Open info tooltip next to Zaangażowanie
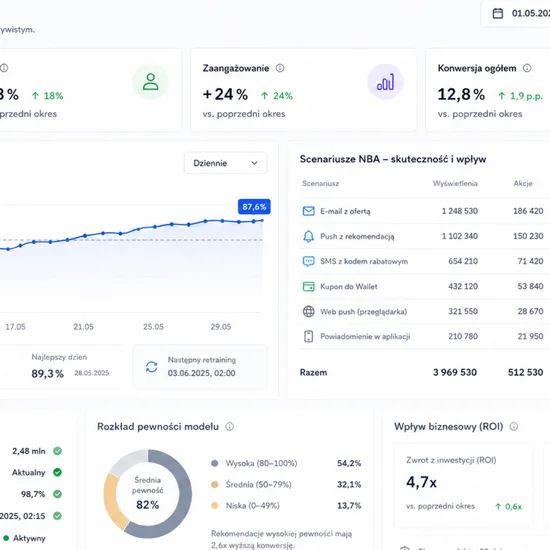The image size is (550, 550). click(x=280, y=68)
